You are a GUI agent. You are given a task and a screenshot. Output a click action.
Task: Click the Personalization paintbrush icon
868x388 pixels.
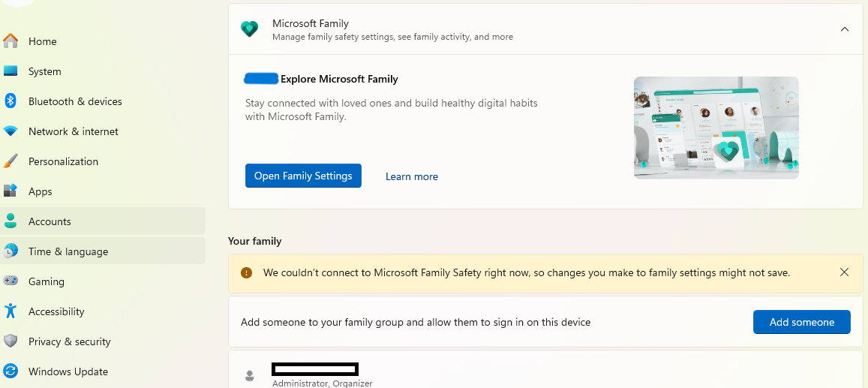11,161
